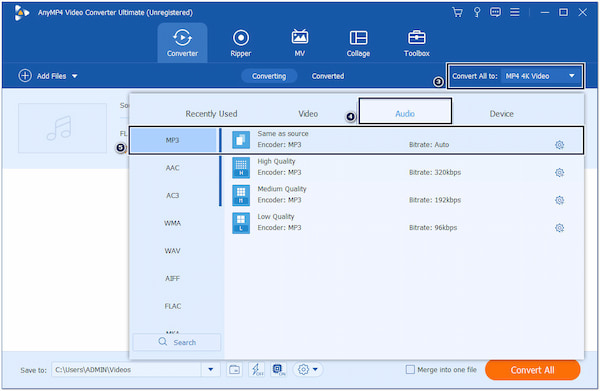This screenshot has width=600, height=391.
Task: Open settings gear for High Quality preset
Action: [559, 173]
